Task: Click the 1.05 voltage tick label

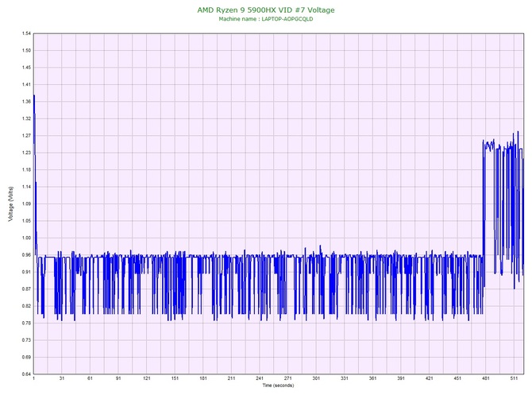Action: pyautogui.click(x=26, y=221)
